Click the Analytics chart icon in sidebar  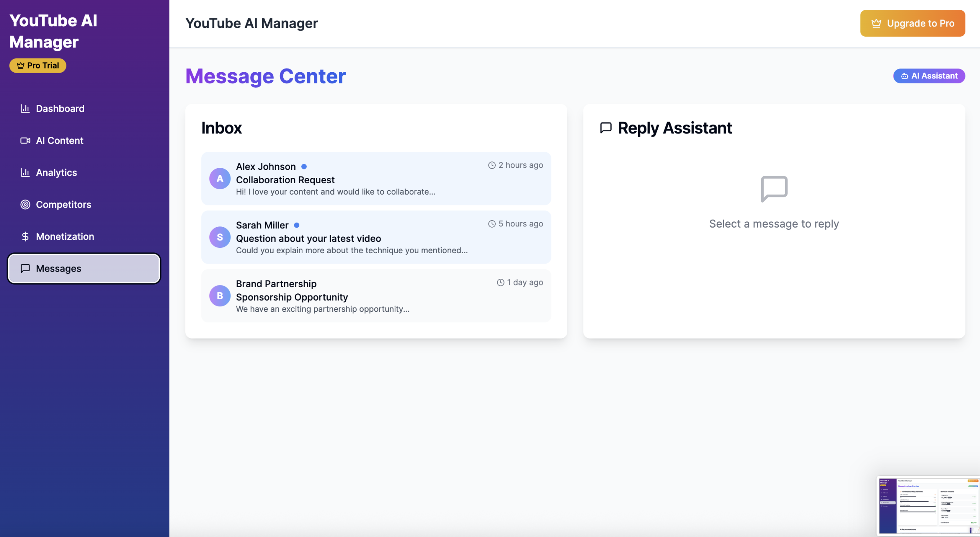point(25,172)
